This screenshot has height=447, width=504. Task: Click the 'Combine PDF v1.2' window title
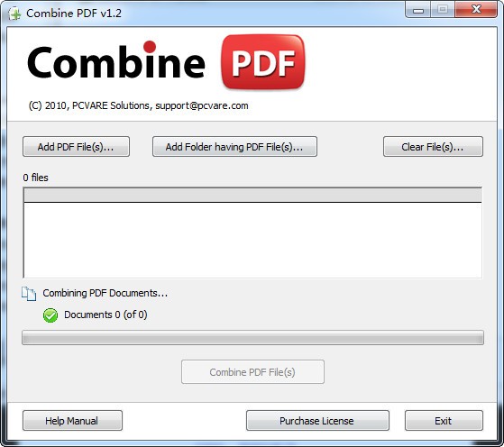tap(74, 14)
